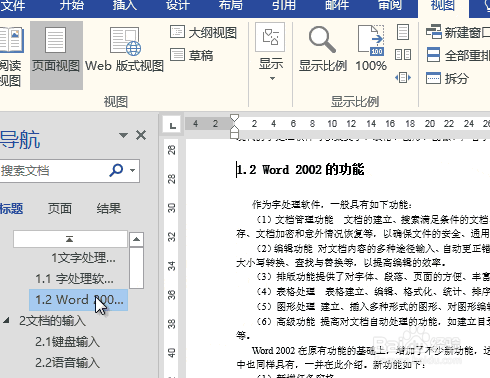Screen dimensions: 490x378
Task: Choose the multiple pages zoom icon
Action: click(x=403, y=55)
